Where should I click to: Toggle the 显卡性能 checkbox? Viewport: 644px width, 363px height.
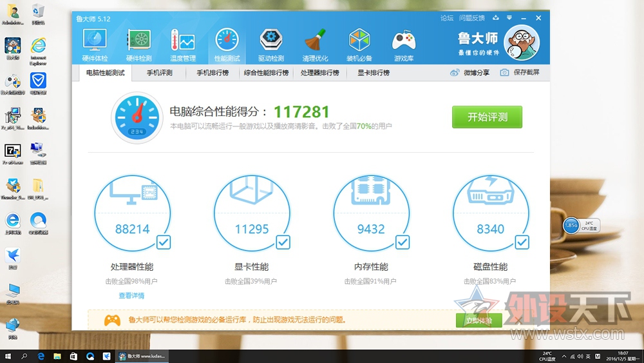click(283, 242)
